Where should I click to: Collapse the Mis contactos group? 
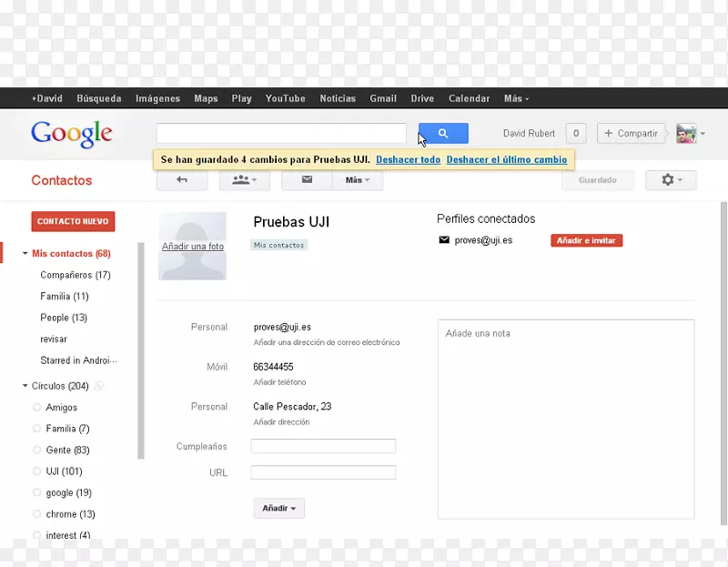25,253
